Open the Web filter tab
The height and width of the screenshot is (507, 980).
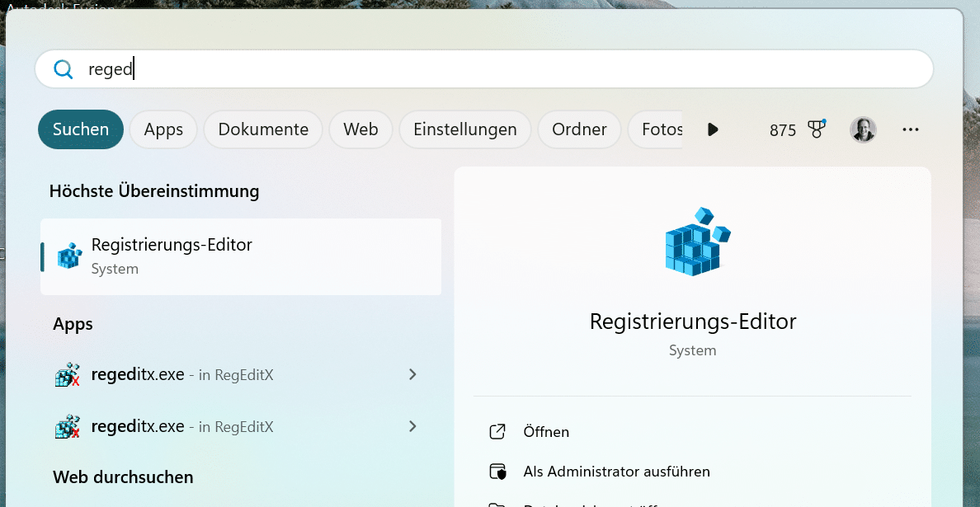360,129
